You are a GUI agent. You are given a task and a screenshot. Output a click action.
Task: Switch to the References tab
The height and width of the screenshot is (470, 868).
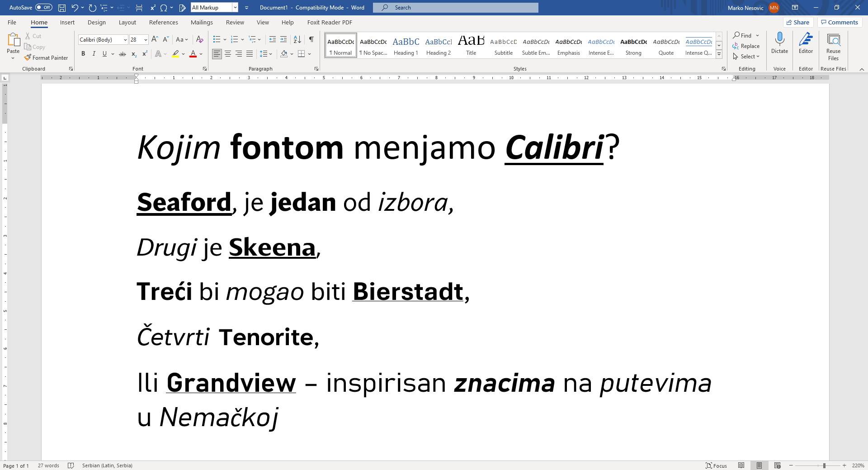coord(164,22)
